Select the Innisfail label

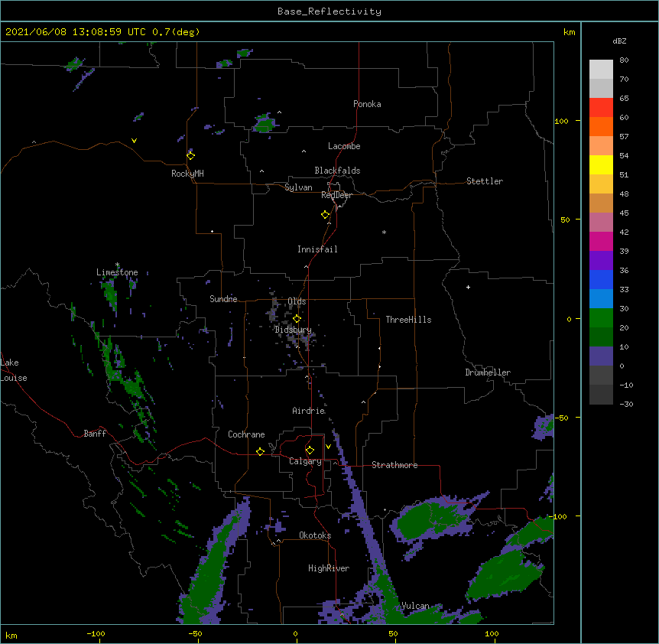317,249
